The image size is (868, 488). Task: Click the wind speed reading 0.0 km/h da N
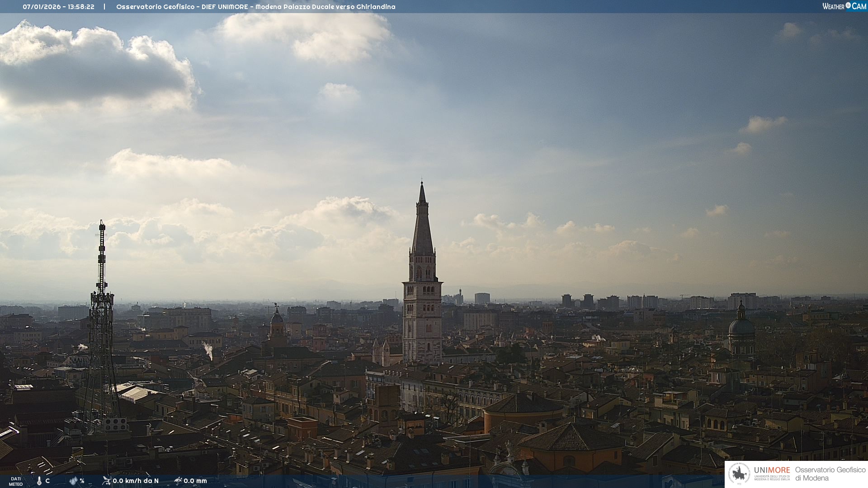pyautogui.click(x=136, y=481)
